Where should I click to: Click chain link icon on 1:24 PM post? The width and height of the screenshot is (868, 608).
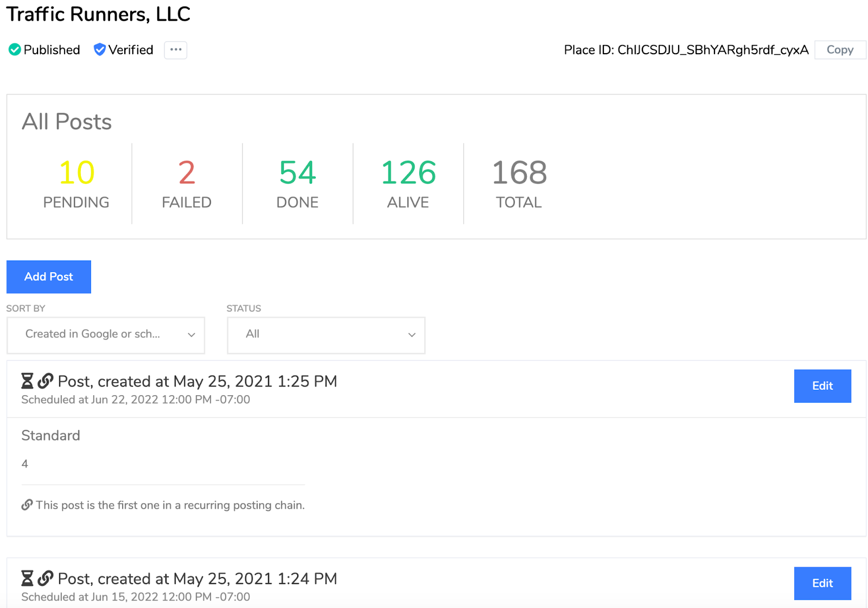(x=46, y=578)
